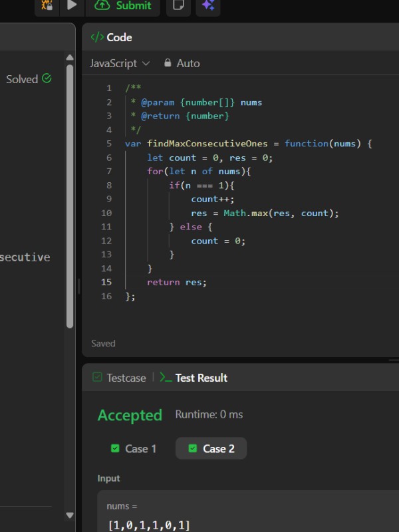Viewport: 399px width, 532px height.
Task: Click the 'let count = 0, res = 0;' line
Action: coord(209,158)
